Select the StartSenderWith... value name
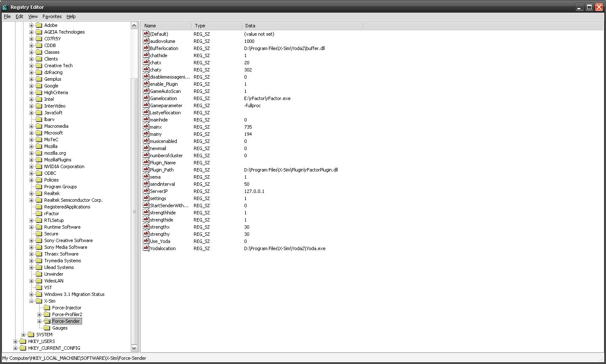Screen dimensions: 606x364 (169, 206)
